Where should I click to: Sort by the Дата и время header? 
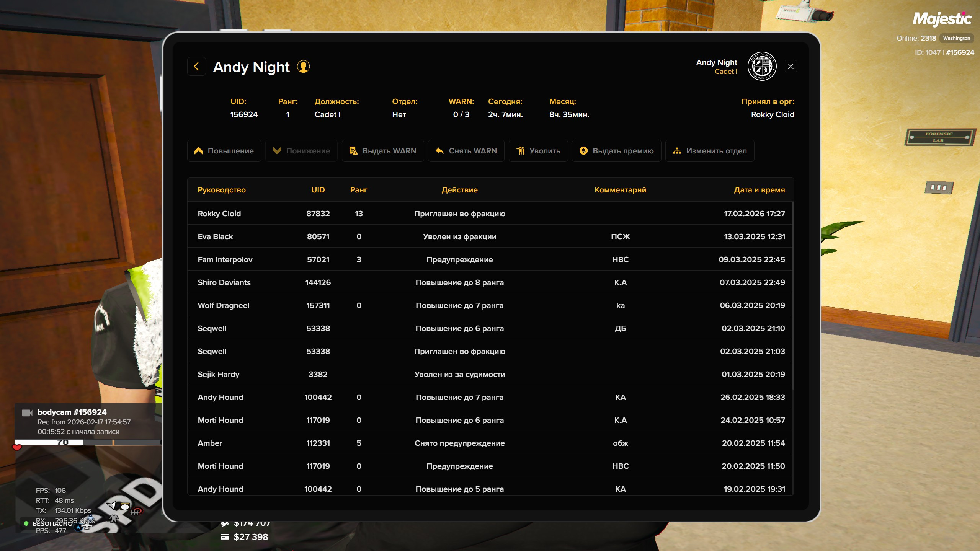(x=759, y=190)
